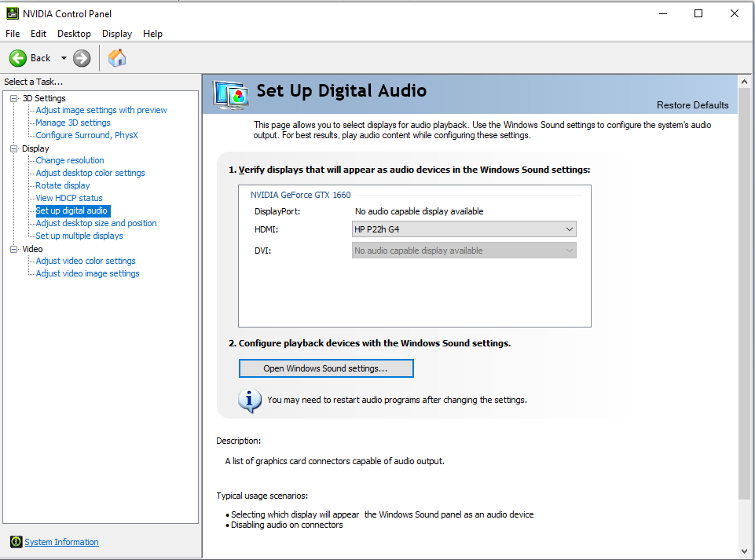Image resolution: width=755 pixels, height=560 pixels.
Task: Go to the Home page icon
Action: point(117,58)
